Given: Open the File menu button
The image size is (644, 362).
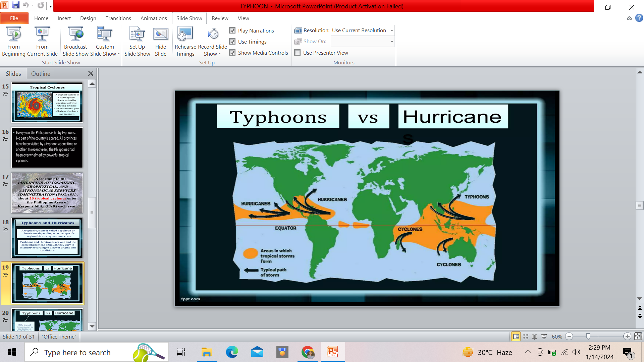Looking at the screenshot, I should click(x=14, y=18).
